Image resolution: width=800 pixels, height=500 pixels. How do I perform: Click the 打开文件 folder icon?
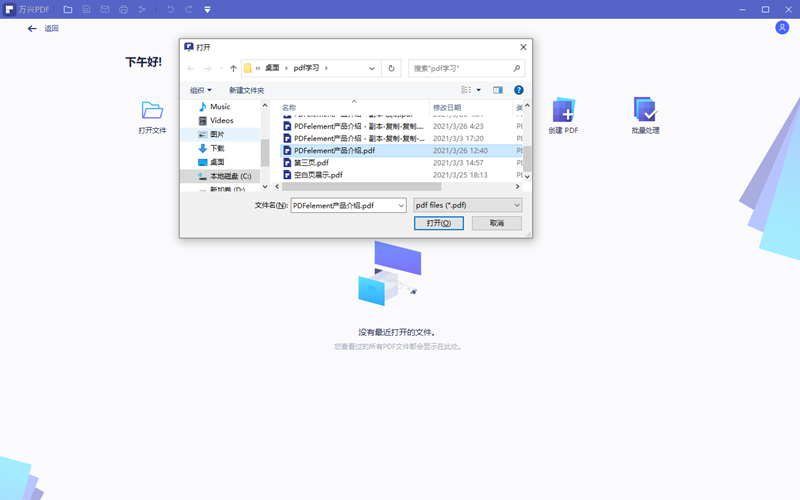click(x=152, y=110)
